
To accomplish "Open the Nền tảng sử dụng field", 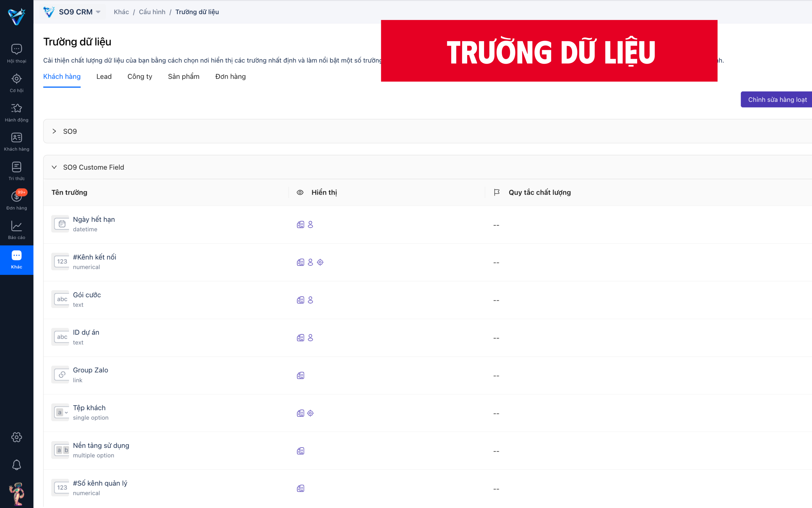I will point(101,446).
